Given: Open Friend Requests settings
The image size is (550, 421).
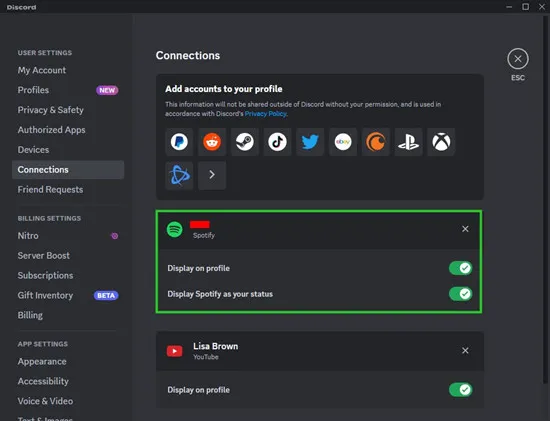Looking at the screenshot, I should tap(68, 189).
